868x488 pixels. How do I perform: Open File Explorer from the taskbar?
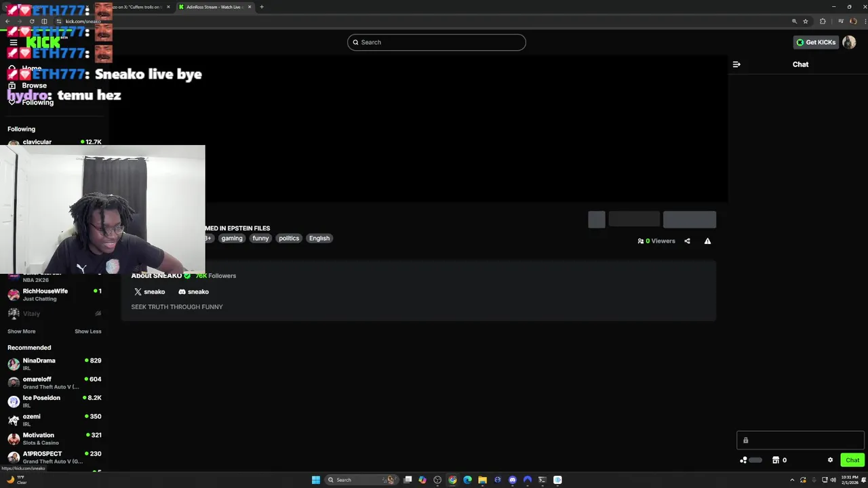[x=482, y=480]
